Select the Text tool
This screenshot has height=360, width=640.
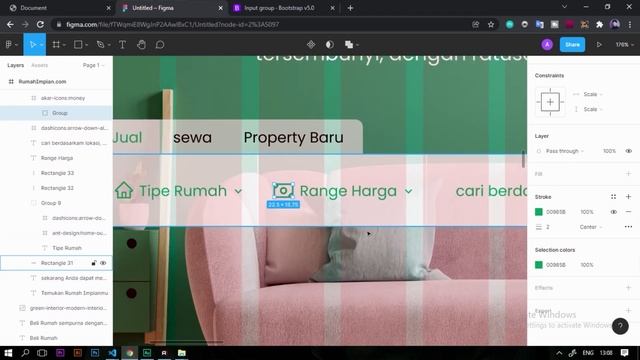pos(122,44)
